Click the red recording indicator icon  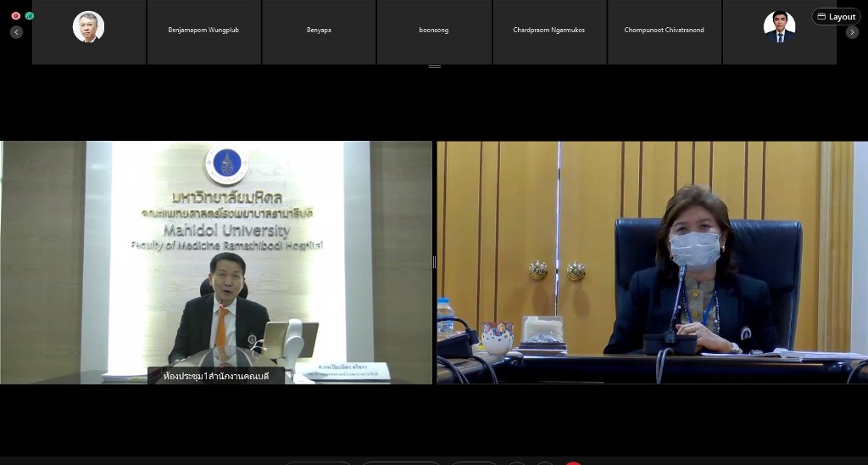pos(15,15)
